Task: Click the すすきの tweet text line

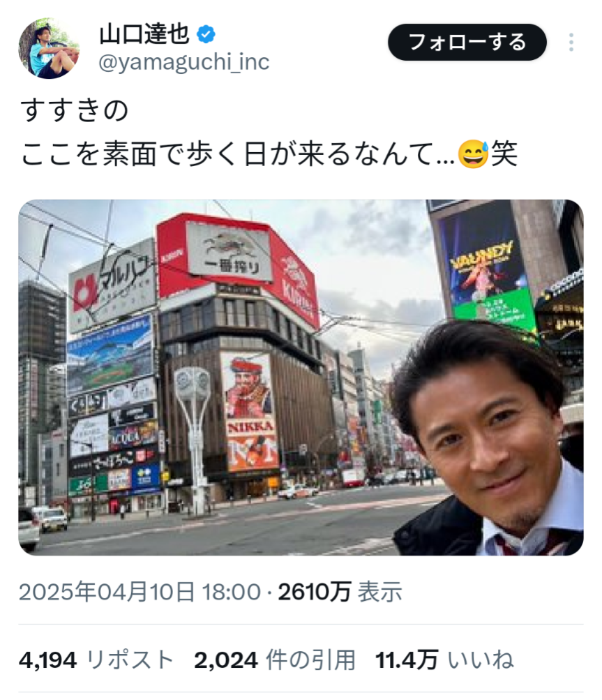Action: point(75,110)
